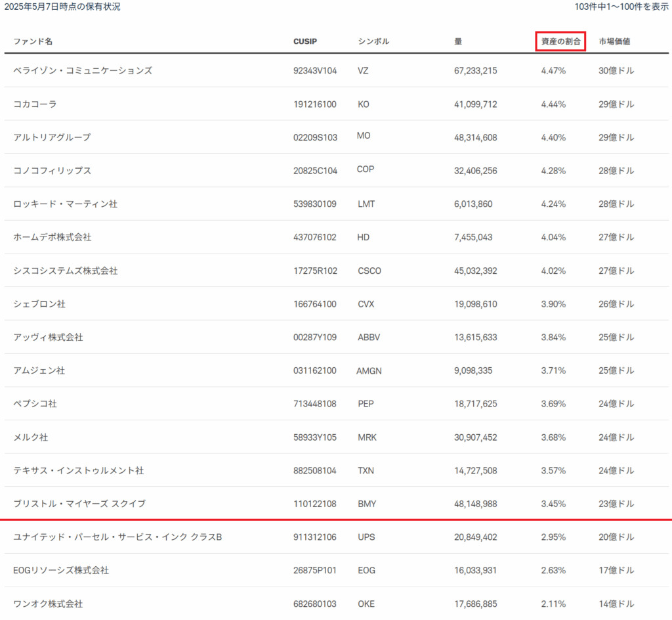Select the アッヴィ株式会社 fund name
The height and width of the screenshot is (620, 672).
[x=48, y=338]
